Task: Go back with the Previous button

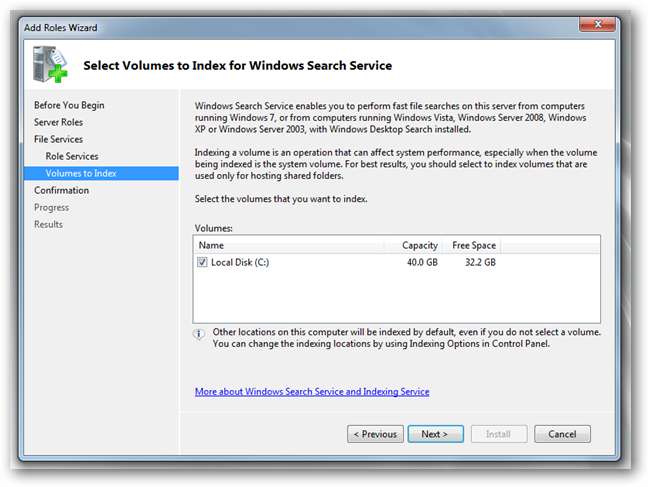Action: [375, 434]
